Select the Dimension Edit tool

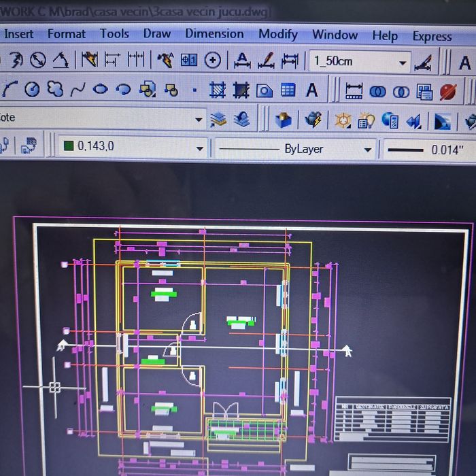[x=242, y=60]
